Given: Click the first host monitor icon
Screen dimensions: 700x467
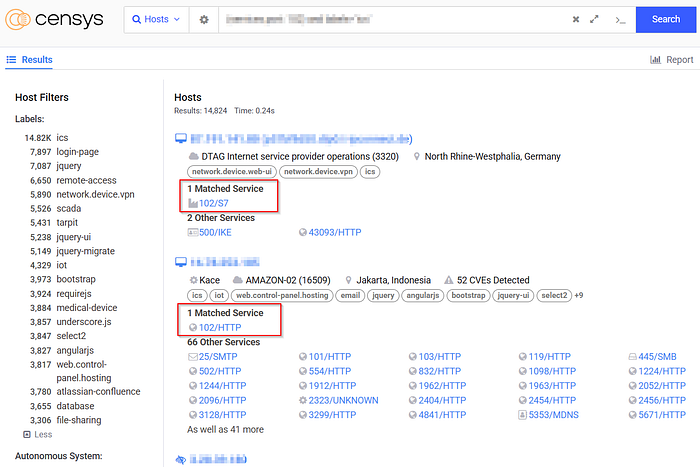Looking at the screenshot, I should pyautogui.click(x=181, y=138).
